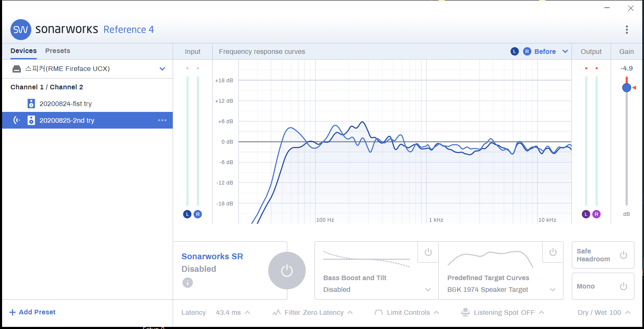Viewport: 644px width, 329px height.
Task: Toggle Predefined Target Curves power button
Action: pyautogui.click(x=553, y=252)
